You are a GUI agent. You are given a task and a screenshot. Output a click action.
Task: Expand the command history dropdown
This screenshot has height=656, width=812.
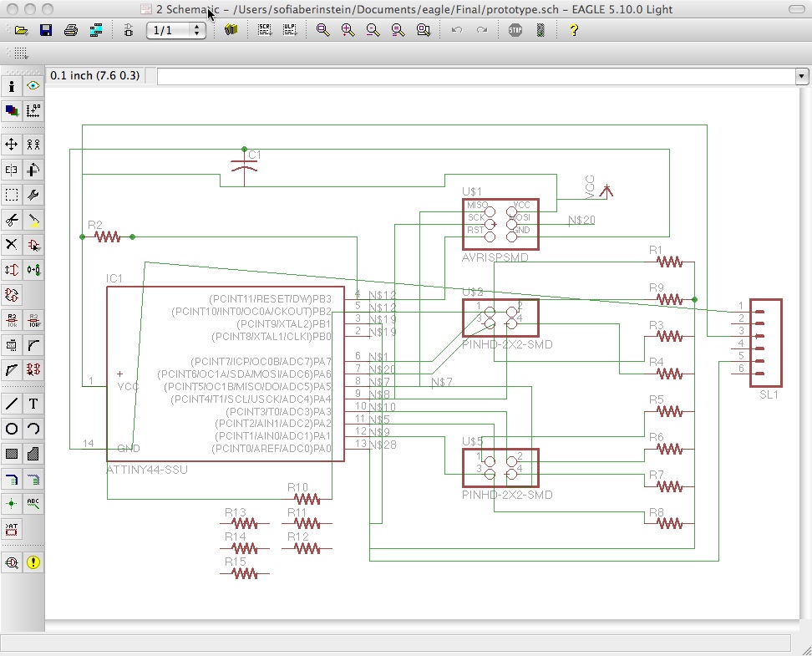coord(801,76)
